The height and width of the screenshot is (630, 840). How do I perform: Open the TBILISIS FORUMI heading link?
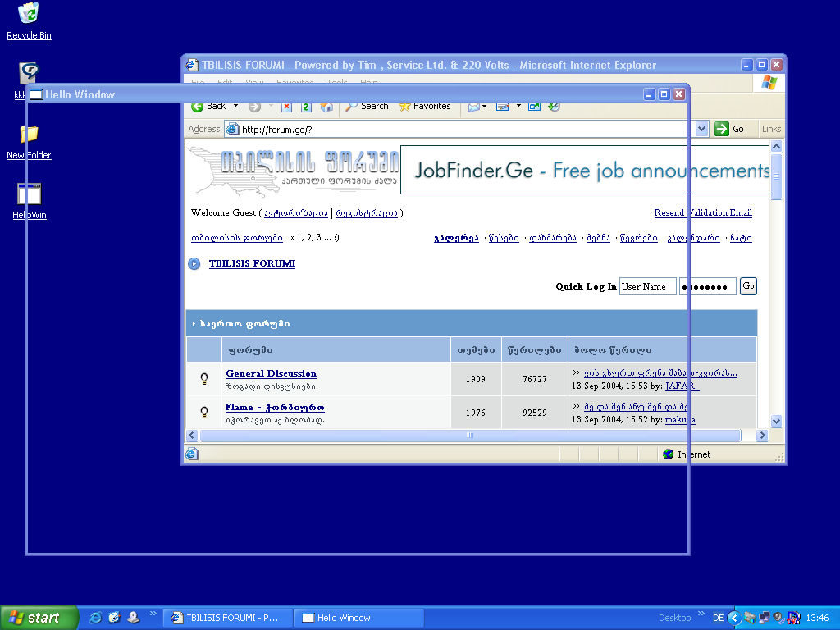click(252, 263)
